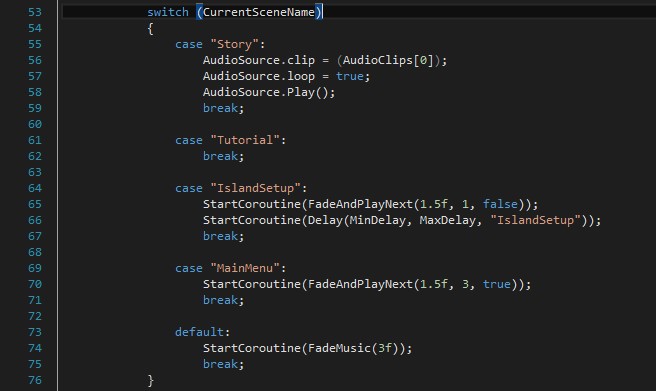Click line number 69 in gutter
This screenshot has width=656, height=391.
(35, 268)
